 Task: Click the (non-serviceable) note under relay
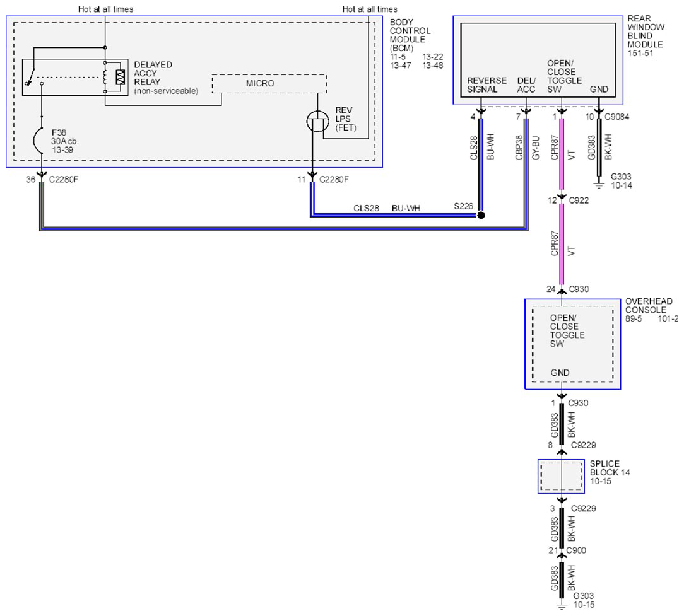coord(166,91)
